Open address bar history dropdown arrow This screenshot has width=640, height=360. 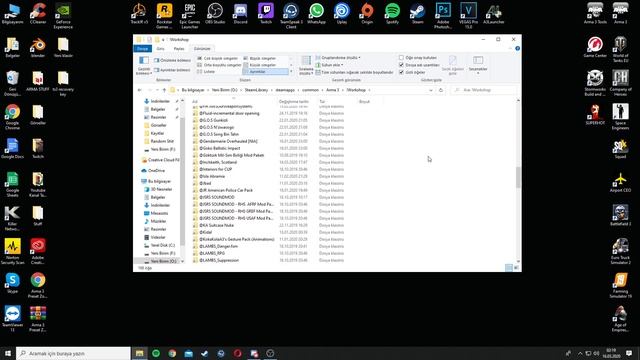[x=431, y=90]
